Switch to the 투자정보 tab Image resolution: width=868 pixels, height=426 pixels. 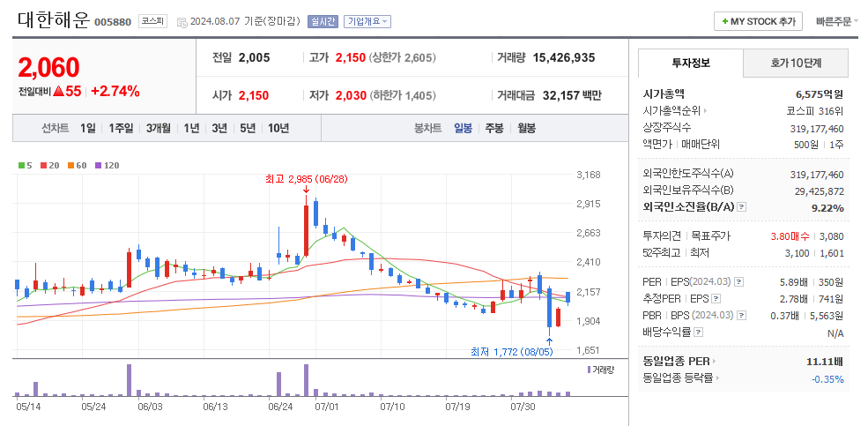click(x=690, y=64)
